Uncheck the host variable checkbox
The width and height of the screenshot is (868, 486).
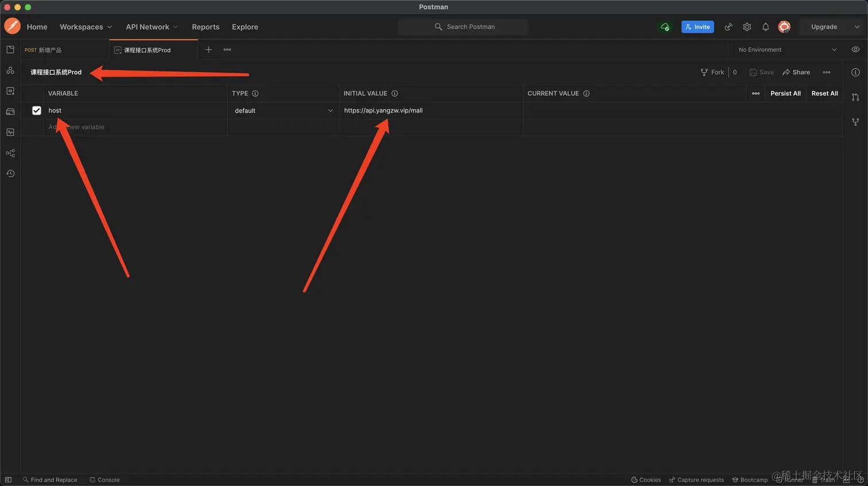tap(37, 111)
